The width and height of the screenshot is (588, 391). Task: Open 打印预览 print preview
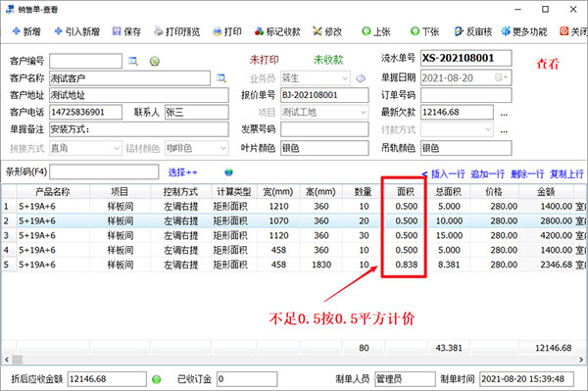point(177,31)
